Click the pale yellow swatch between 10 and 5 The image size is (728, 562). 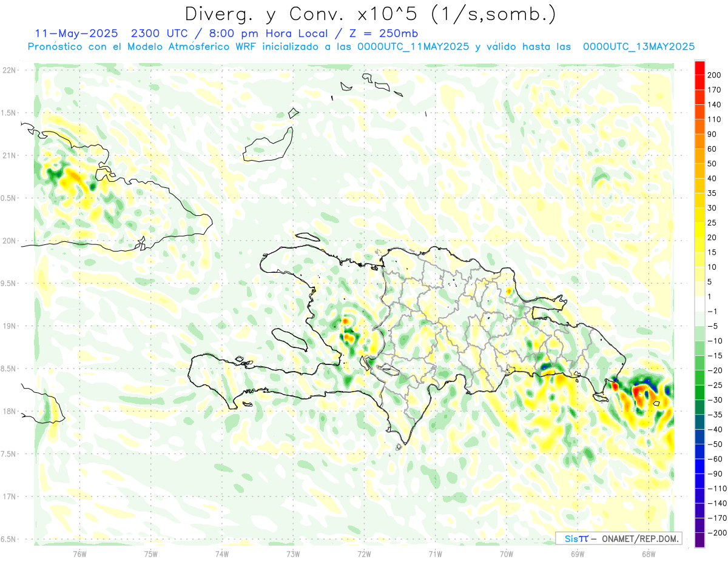pos(699,274)
